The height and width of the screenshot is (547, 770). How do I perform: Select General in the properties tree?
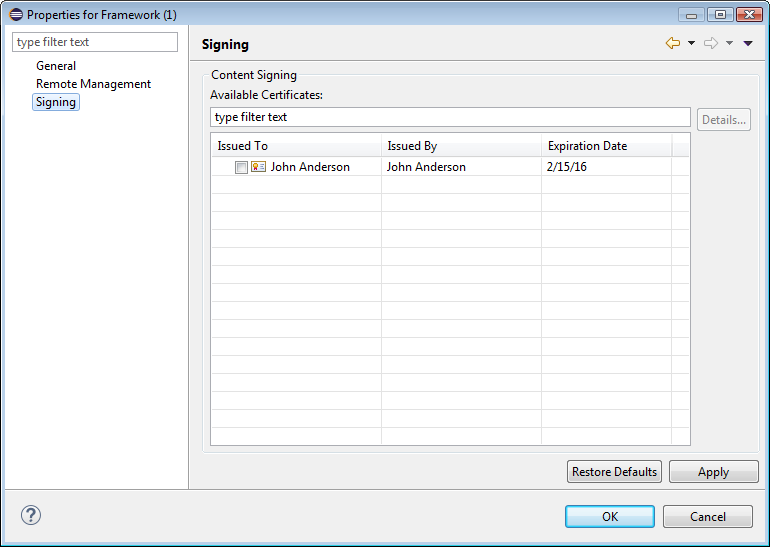point(56,66)
